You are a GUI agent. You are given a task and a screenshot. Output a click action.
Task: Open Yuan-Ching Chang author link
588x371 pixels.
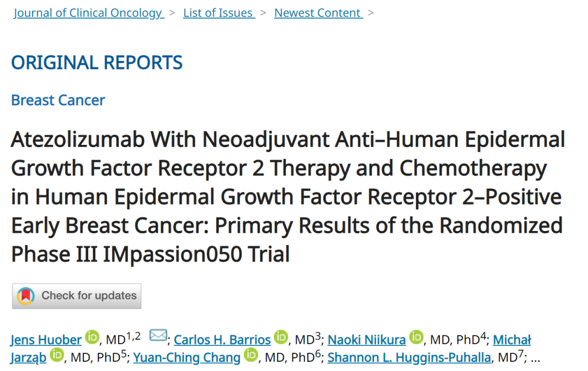[186, 358]
